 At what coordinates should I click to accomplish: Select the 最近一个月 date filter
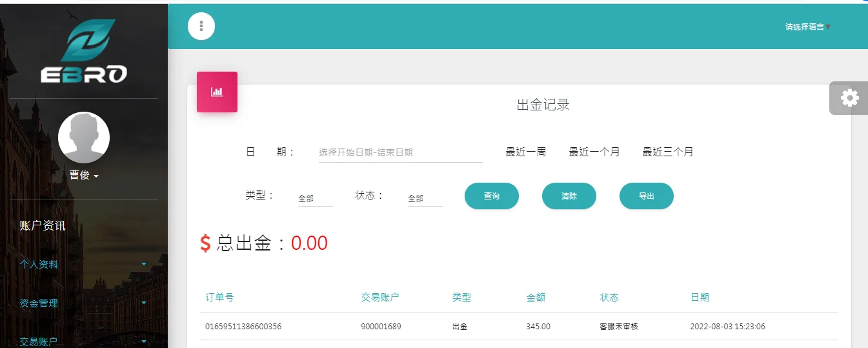[x=594, y=152]
